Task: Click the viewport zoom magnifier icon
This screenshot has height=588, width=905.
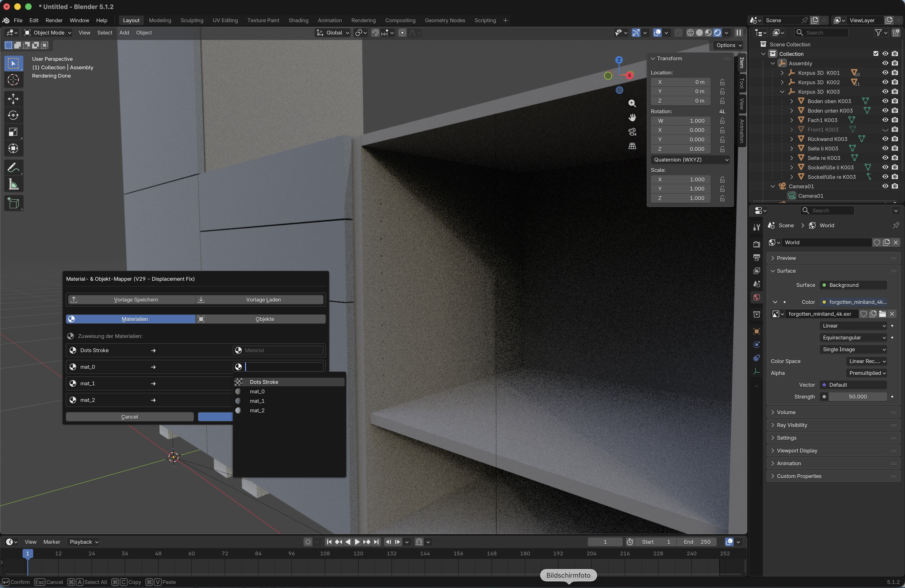Action: click(x=632, y=103)
